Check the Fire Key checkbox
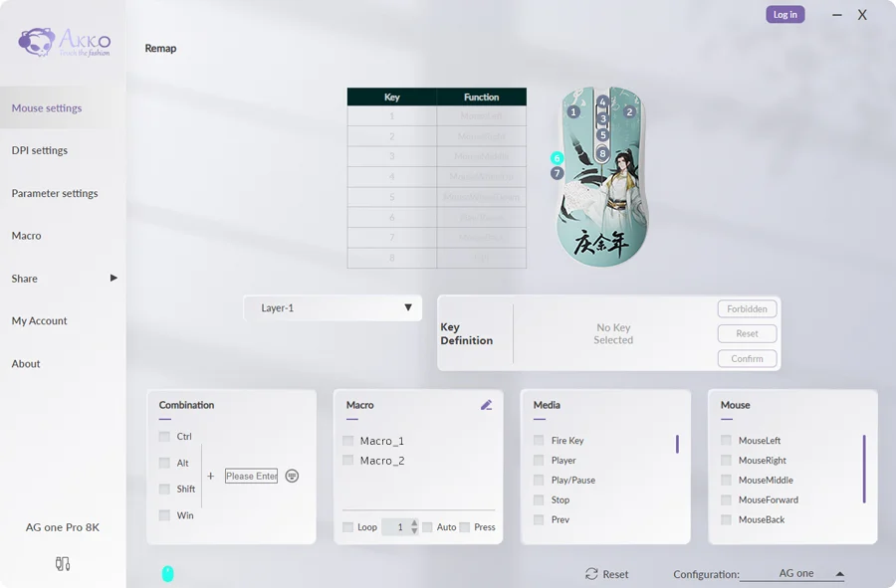The image size is (896, 588). [539, 440]
